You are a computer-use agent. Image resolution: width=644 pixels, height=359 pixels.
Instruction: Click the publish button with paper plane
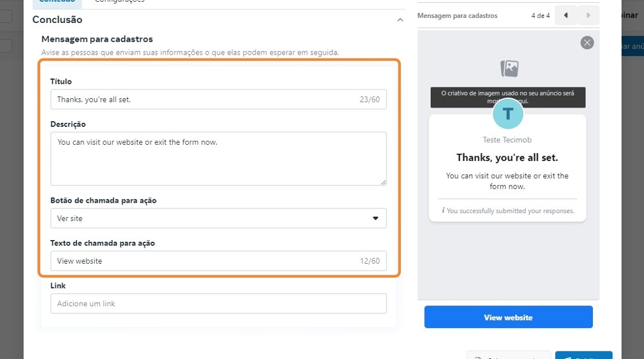(584, 356)
